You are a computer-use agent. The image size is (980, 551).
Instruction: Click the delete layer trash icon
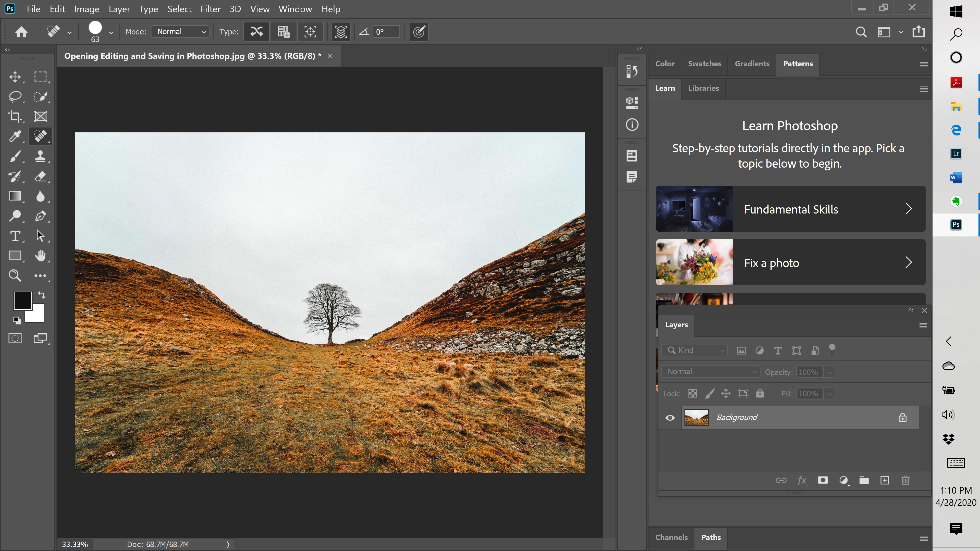point(905,480)
